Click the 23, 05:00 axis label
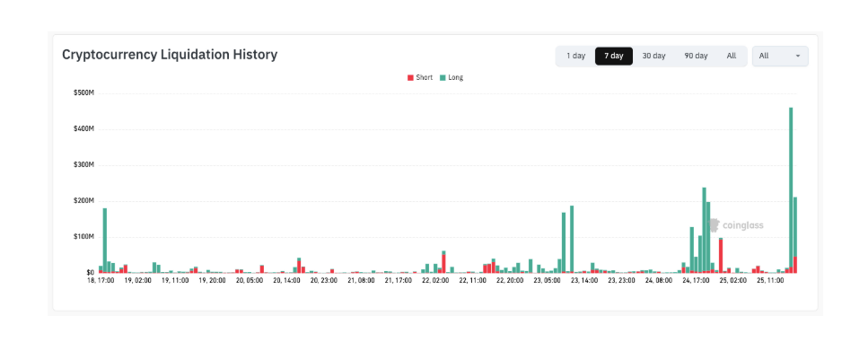Screen dimensions: 868x342 [547, 281]
